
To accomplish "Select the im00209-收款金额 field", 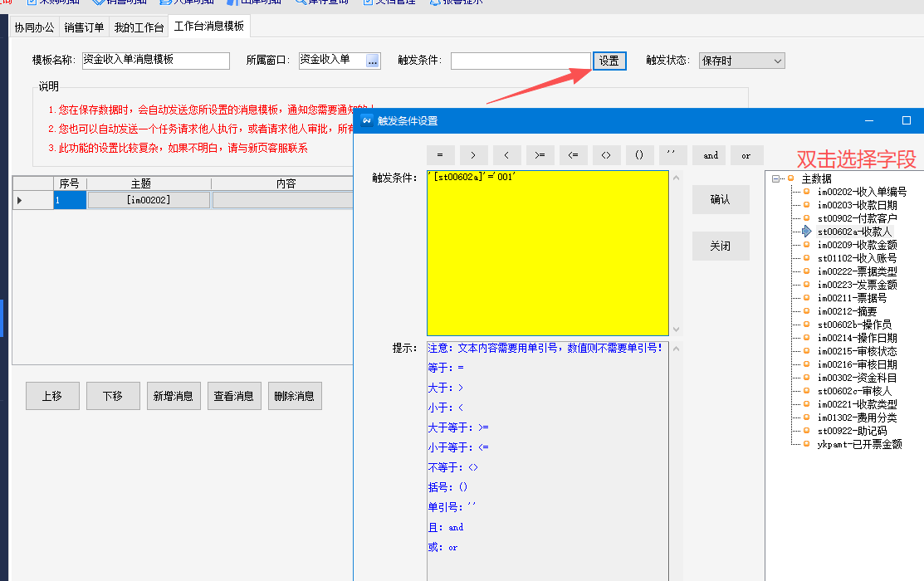I will pos(857,245).
